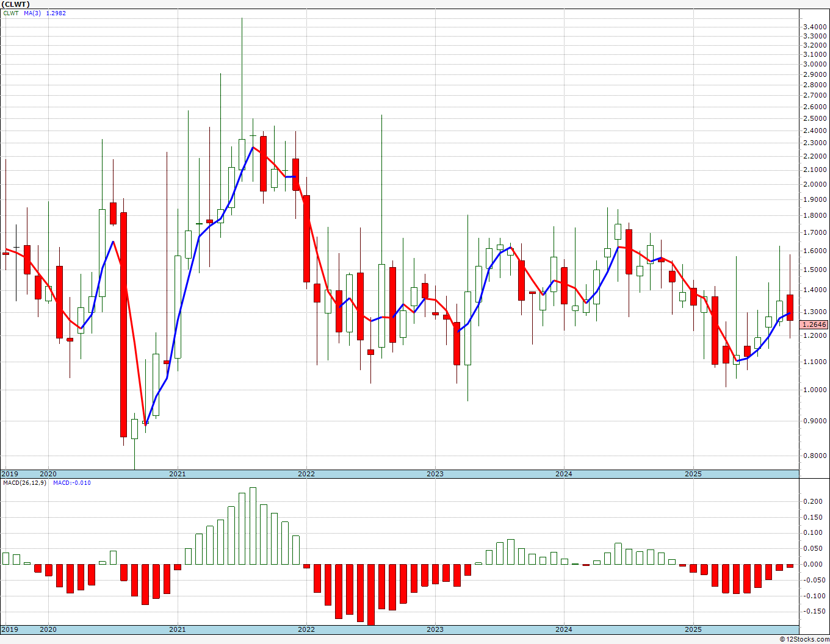
Task: Click the current price tag 1.2646
Action: pos(815,324)
